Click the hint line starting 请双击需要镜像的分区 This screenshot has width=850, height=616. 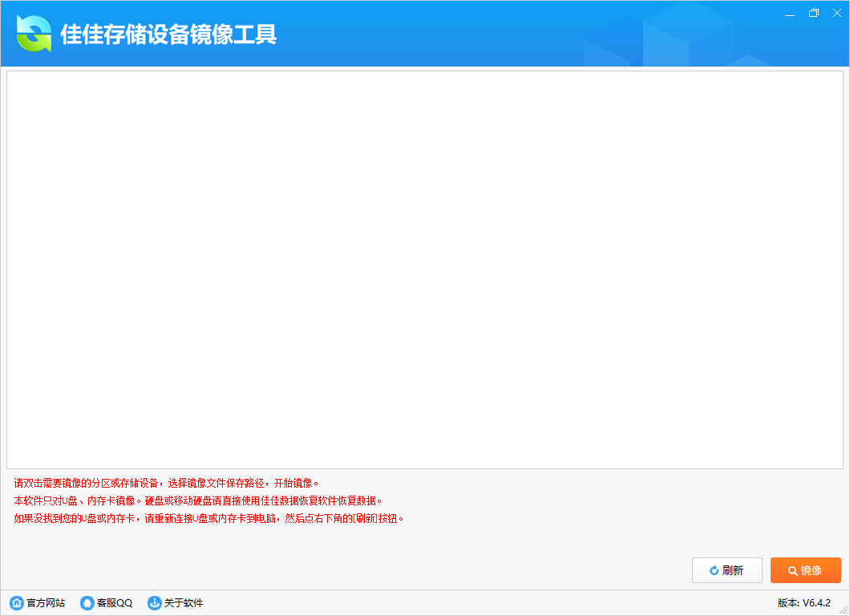tap(167, 483)
